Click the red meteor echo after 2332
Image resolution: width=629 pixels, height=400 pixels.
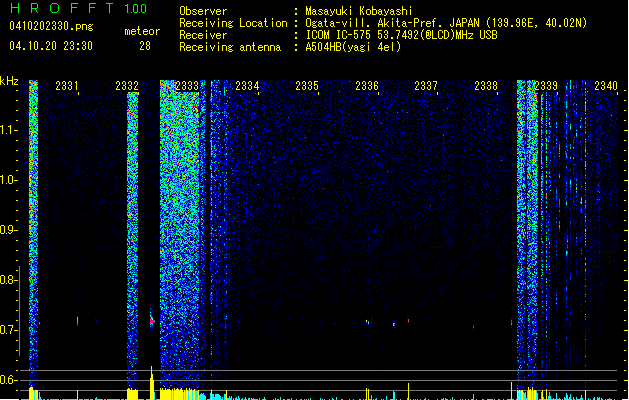coord(152,321)
